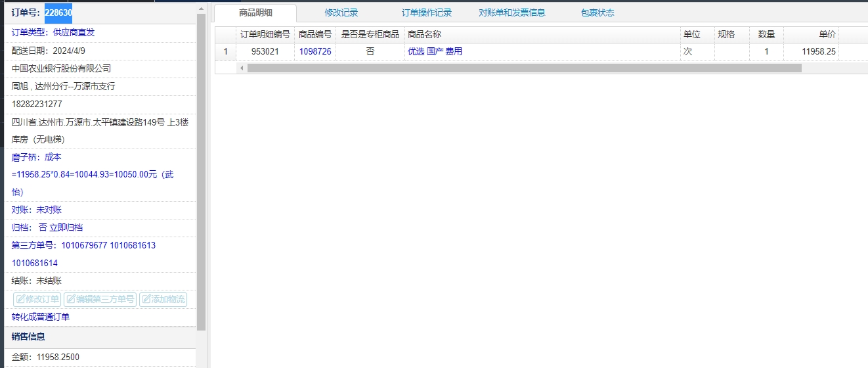This screenshot has height=368, width=868.
Task: Click third-party number 1010679677
Action: [84, 245]
